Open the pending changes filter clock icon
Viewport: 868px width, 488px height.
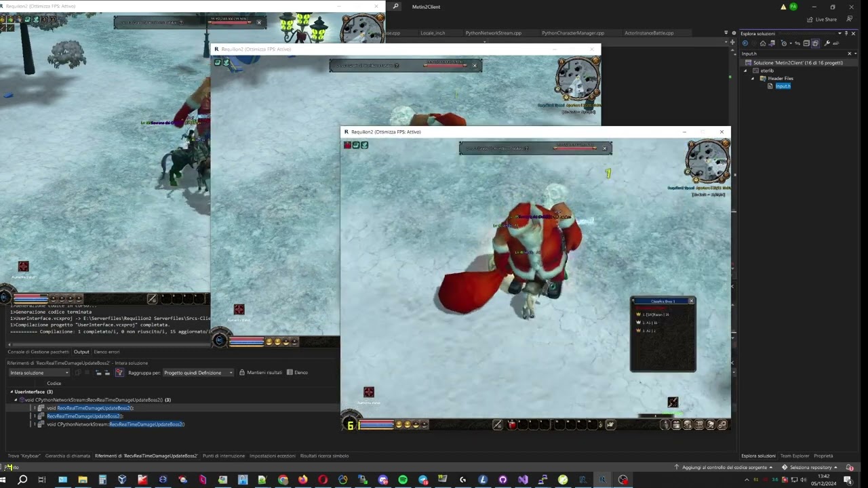(x=784, y=43)
